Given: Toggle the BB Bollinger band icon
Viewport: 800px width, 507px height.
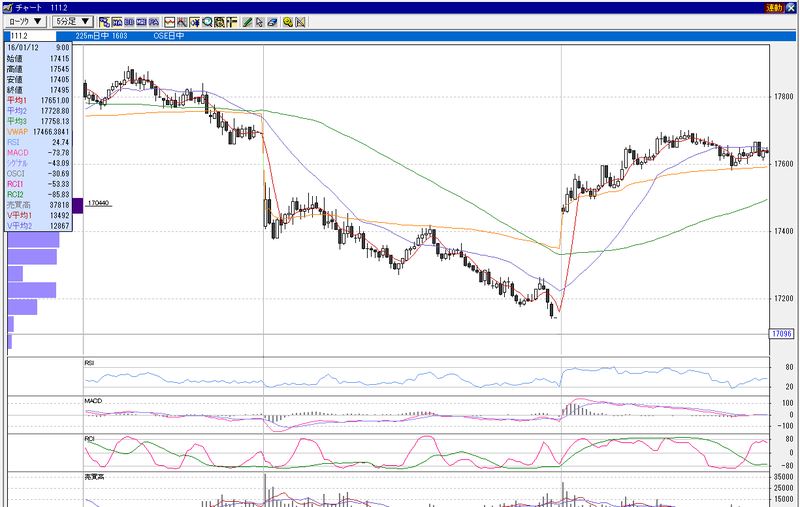Looking at the screenshot, I should (129, 22).
